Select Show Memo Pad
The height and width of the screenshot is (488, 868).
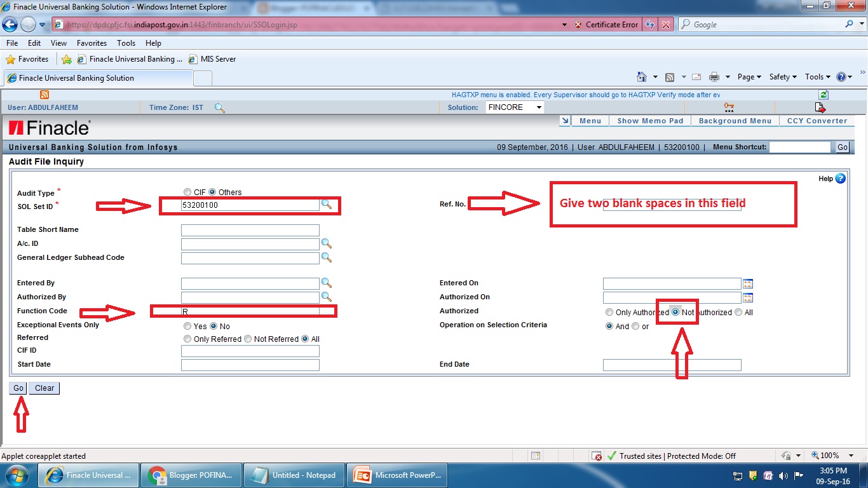(x=649, y=120)
